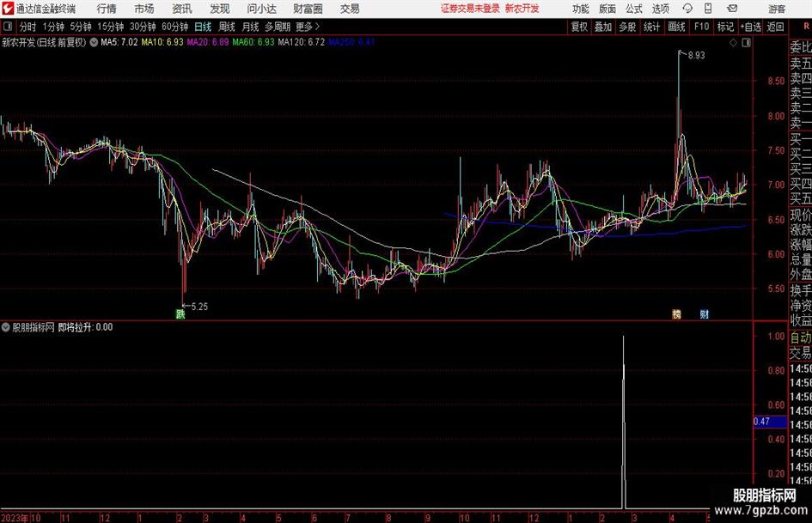Click the MA120: 6.72 indicator label
The image size is (812, 523).
[x=301, y=42]
